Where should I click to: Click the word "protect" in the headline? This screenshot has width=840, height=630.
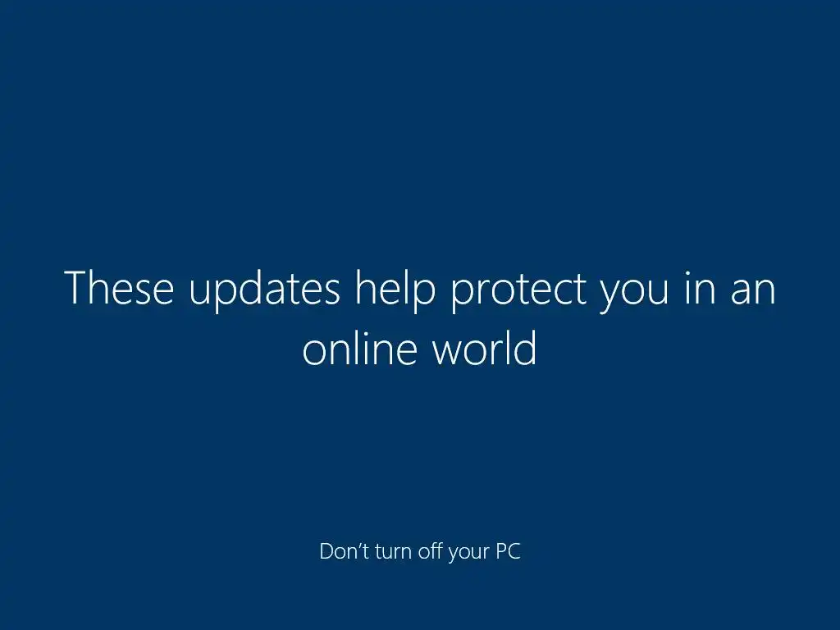click(x=518, y=291)
